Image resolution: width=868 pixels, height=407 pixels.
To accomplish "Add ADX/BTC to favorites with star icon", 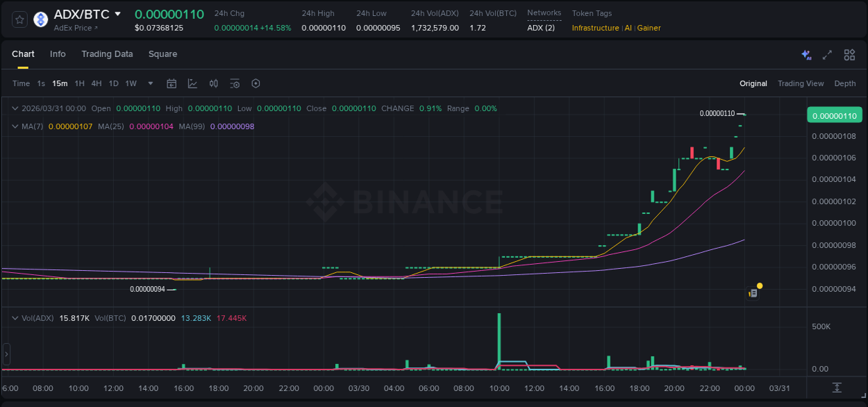I will 20,19.
